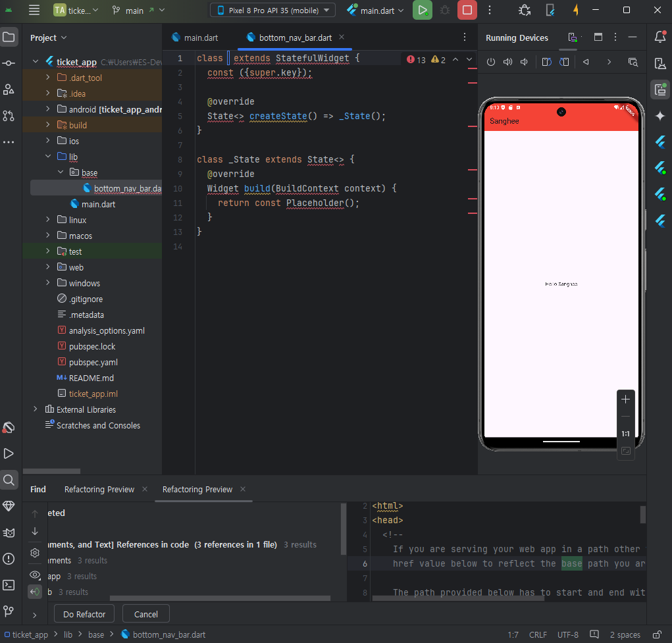Open analysis_options.yaml file
Image resolution: width=672 pixels, height=643 pixels.
point(107,330)
